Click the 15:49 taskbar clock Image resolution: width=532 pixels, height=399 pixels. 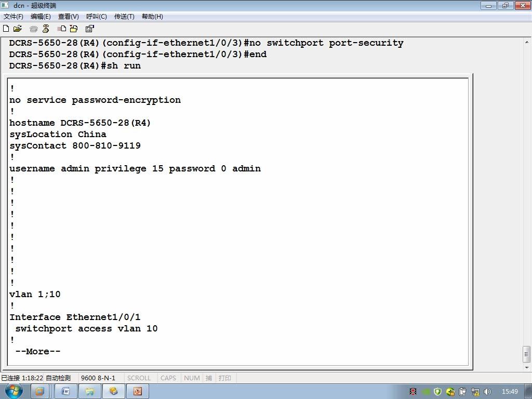tap(510, 392)
